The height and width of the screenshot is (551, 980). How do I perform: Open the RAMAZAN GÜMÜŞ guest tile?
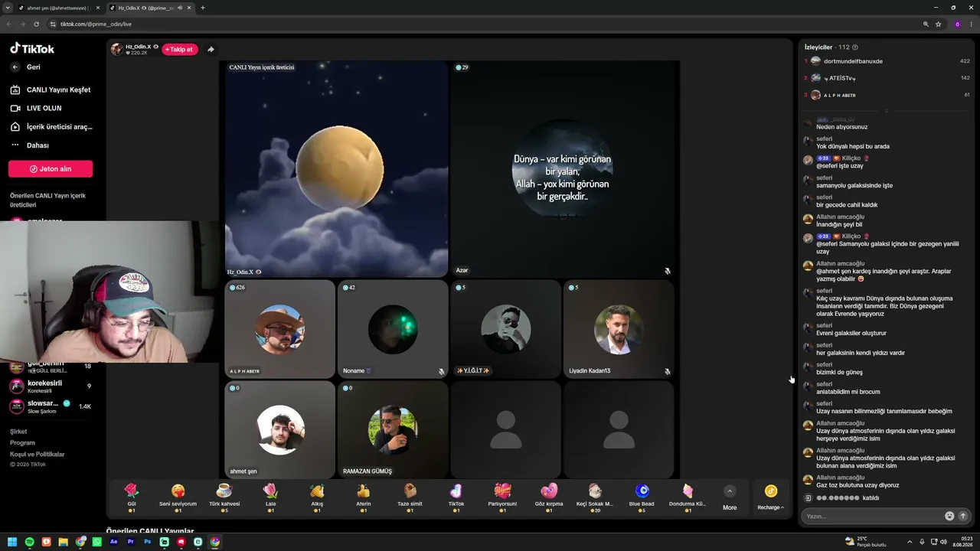(x=393, y=430)
